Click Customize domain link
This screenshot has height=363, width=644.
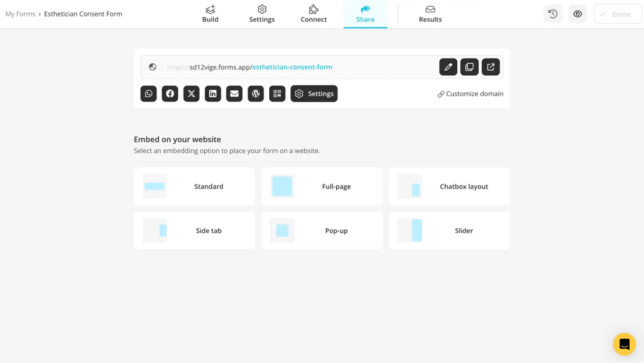click(x=471, y=94)
